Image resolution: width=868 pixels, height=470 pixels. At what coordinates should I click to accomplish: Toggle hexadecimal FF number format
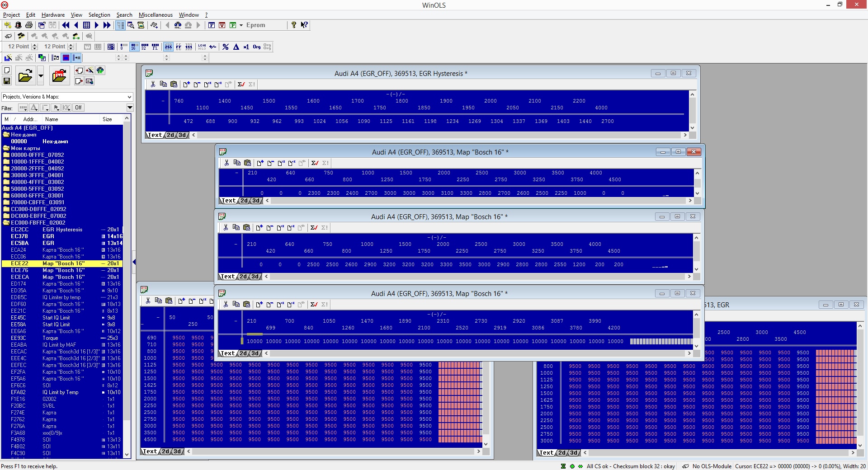pyautogui.click(x=179, y=47)
